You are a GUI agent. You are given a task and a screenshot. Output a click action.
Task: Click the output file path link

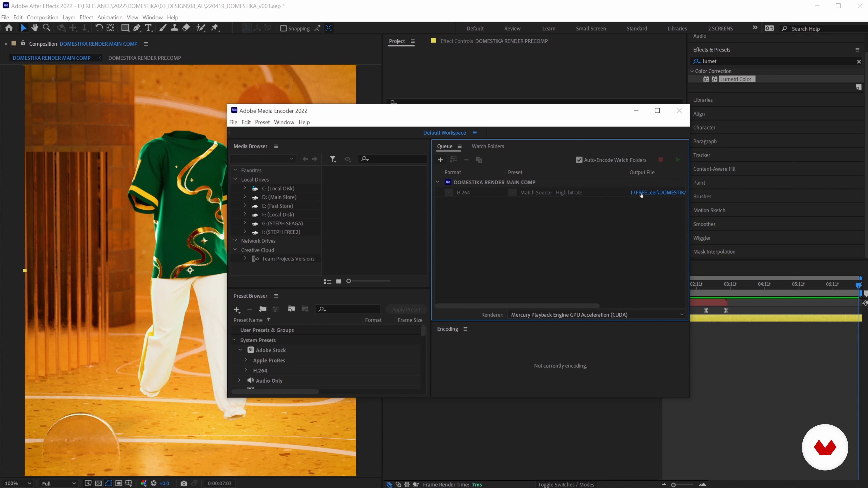tap(658, 193)
